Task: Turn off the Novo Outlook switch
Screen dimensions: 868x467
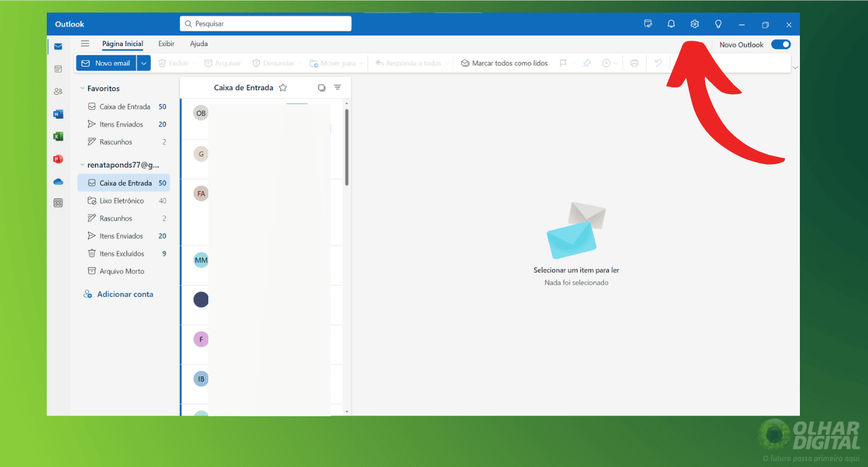Action: tap(781, 44)
